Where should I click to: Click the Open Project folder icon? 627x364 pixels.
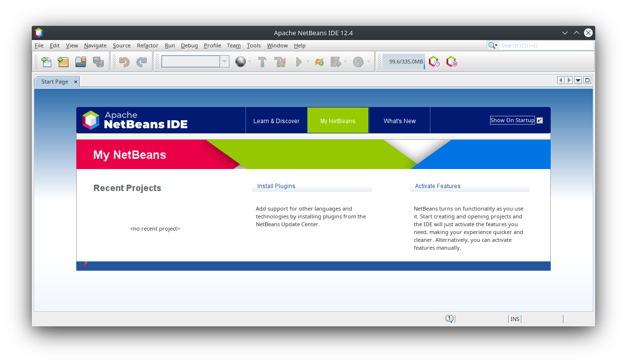pos(81,62)
